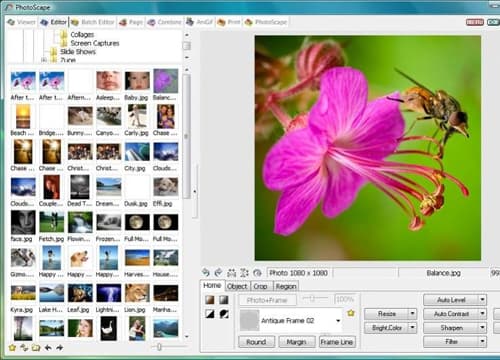Click the Frame Line button

(337, 342)
